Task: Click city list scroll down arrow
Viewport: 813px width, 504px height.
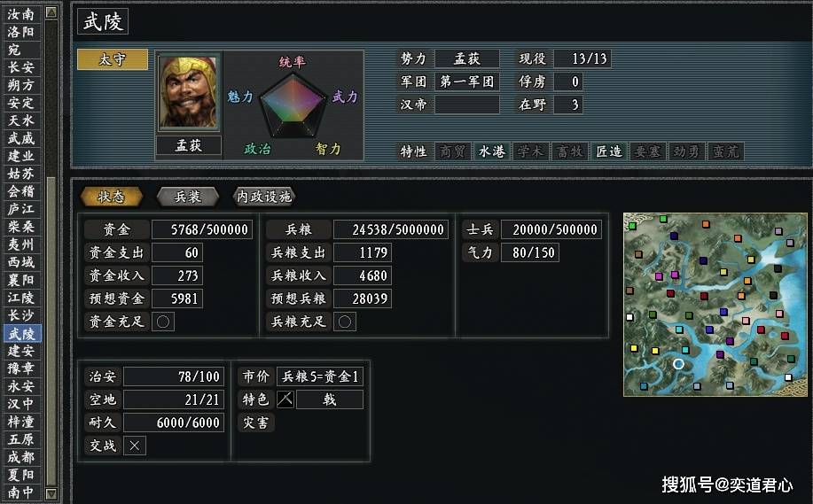Action: point(51,493)
